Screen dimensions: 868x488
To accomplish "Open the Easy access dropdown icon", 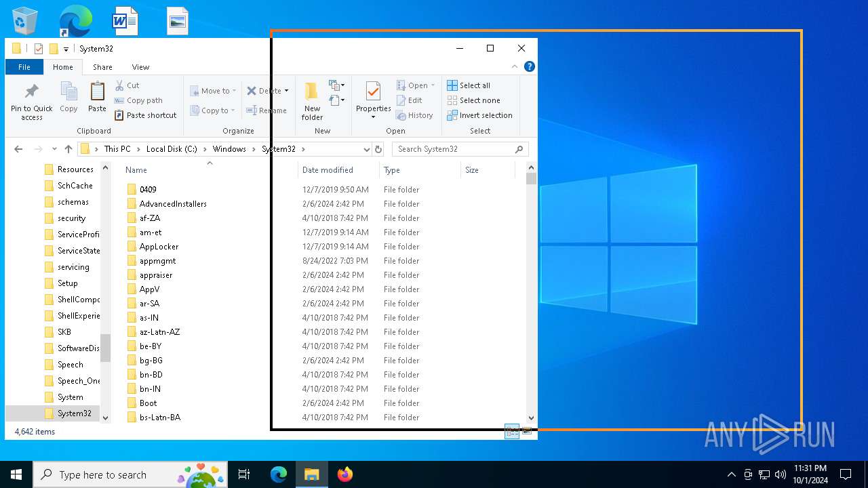I will [x=337, y=100].
